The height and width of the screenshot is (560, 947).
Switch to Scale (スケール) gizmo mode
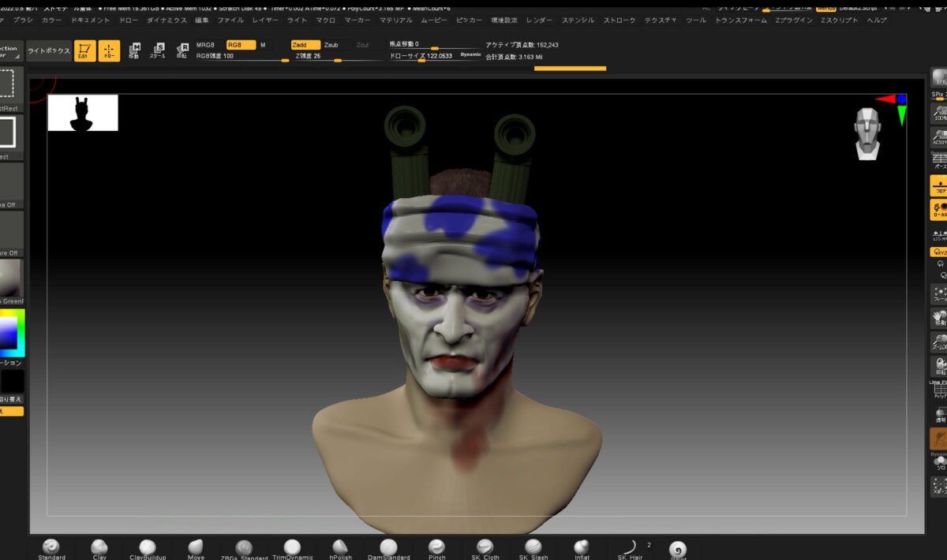(159, 50)
